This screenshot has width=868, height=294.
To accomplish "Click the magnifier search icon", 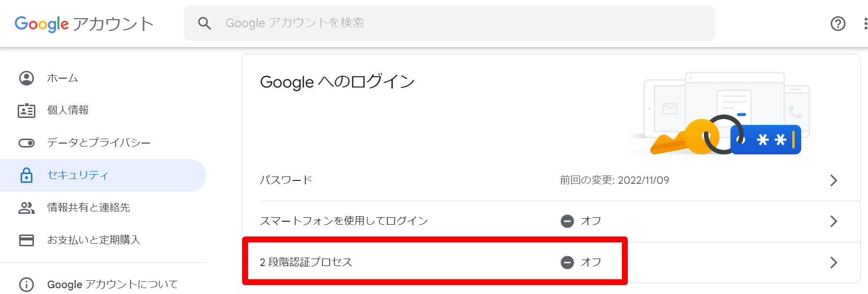I will [x=204, y=23].
